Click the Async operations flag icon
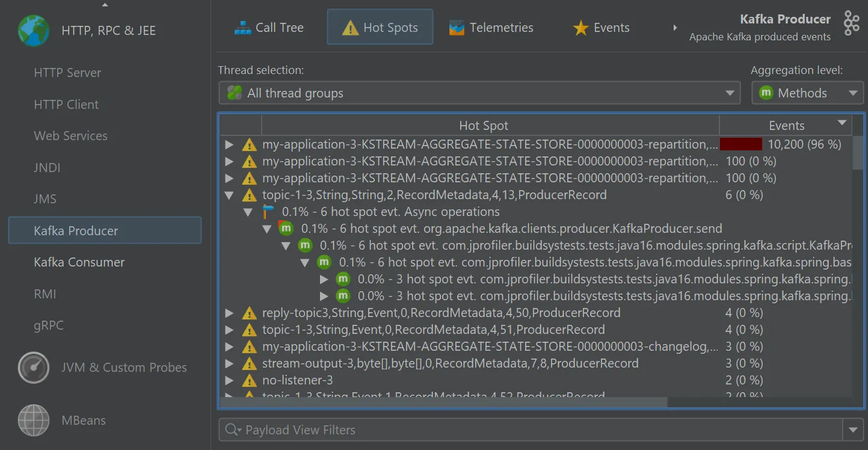 (268, 212)
